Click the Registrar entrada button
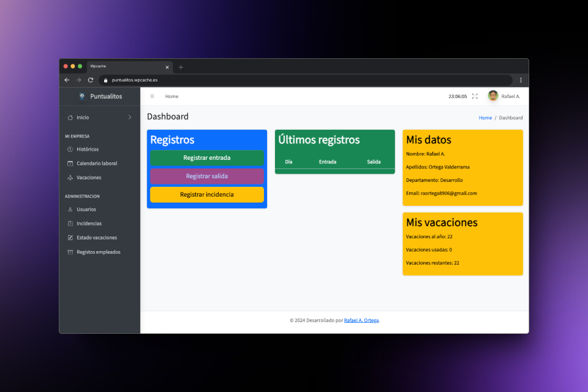This screenshot has height=392, width=588. pyautogui.click(x=207, y=158)
